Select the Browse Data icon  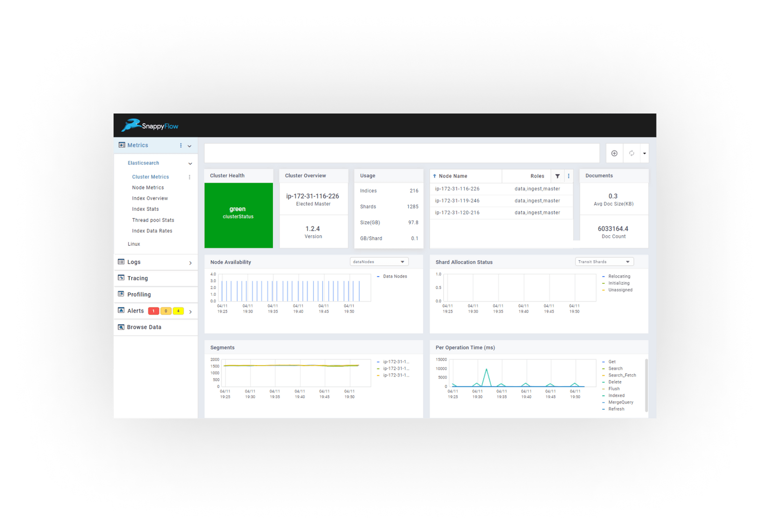[121, 327]
